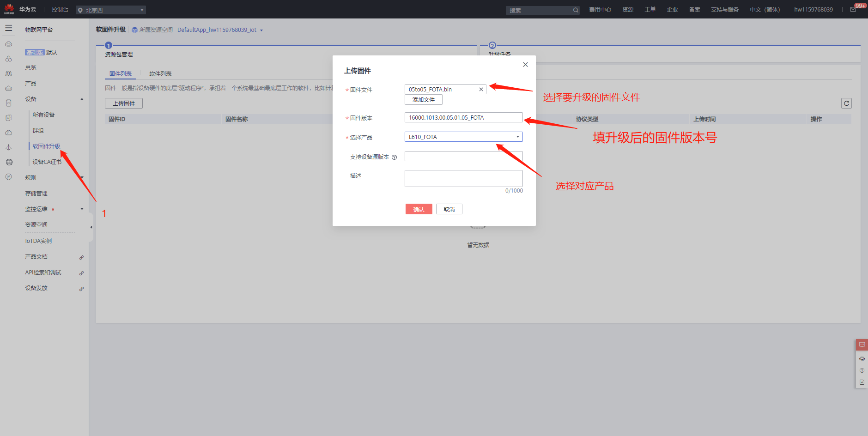Open 工单 in the top bar
The image size is (868, 436).
pyautogui.click(x=650, y=10)
